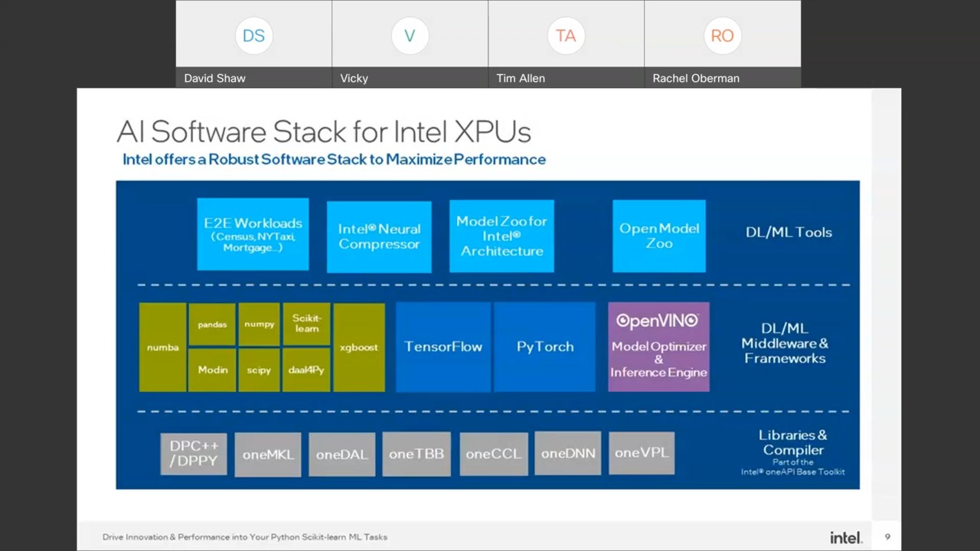
Task: Click the Model Zoo for Intel Architecture box
Action: tap(501, 236)
